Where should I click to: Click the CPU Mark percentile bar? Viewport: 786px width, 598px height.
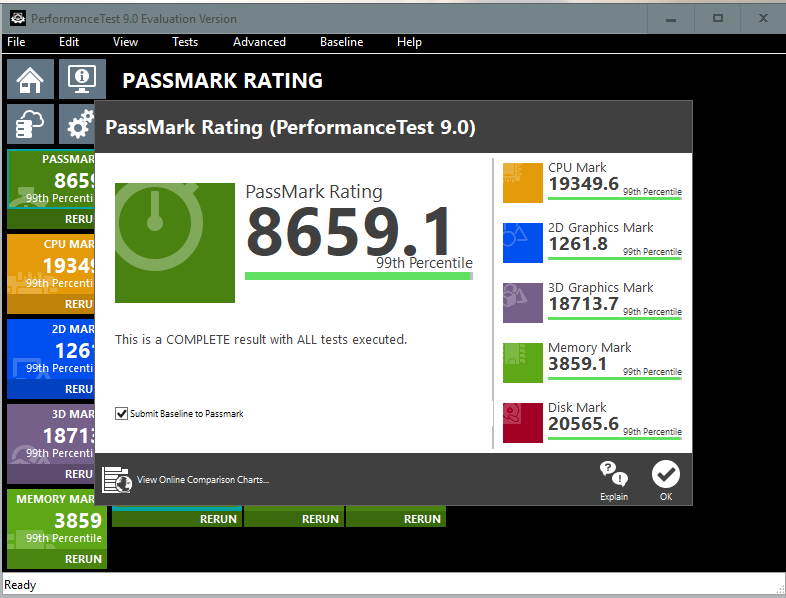(615, 198)
